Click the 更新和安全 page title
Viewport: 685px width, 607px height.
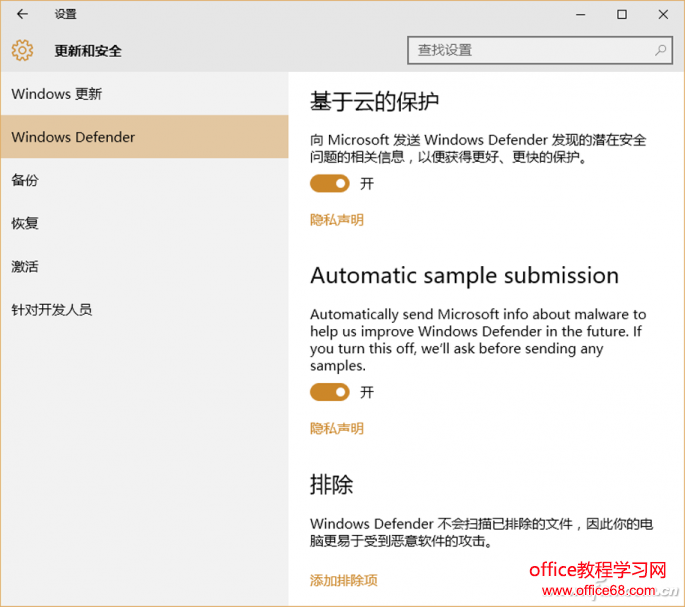[x=88, y=50]
